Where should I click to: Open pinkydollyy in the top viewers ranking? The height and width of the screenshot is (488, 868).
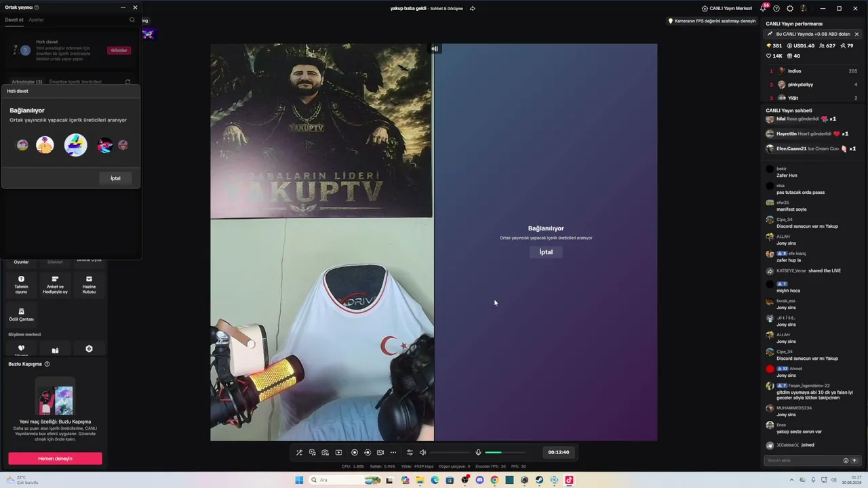(x=812, y=85)
